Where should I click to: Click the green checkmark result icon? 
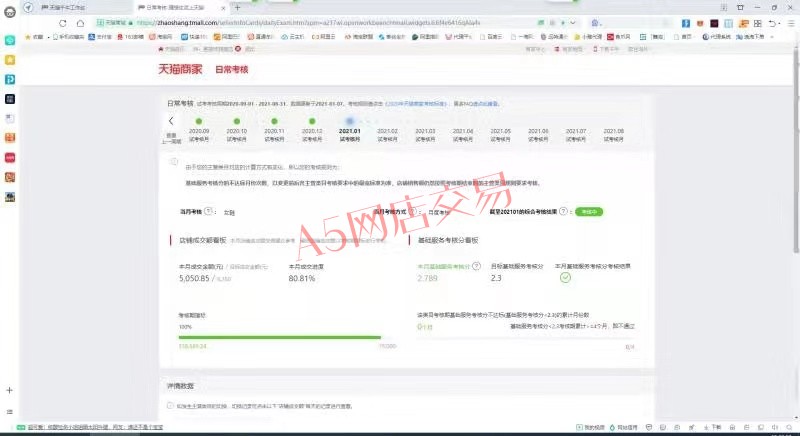(565, 278)
